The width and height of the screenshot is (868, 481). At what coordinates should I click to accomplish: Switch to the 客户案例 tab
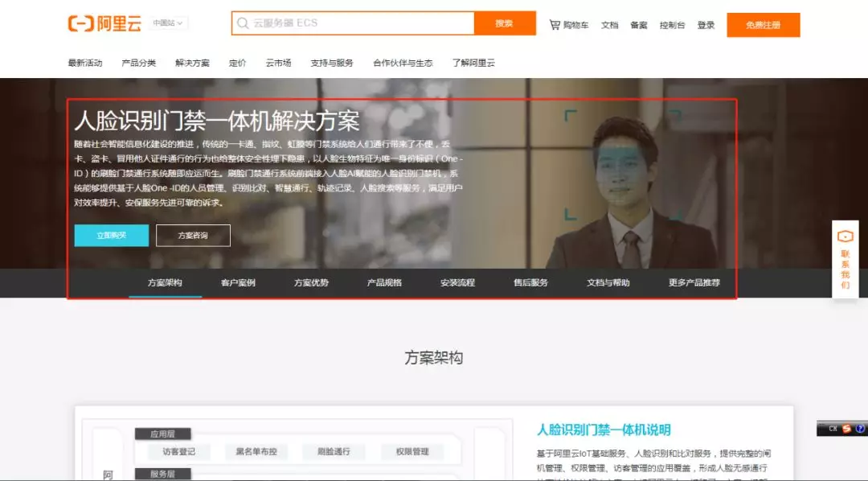pyautogui.click(x=238, y=283)
